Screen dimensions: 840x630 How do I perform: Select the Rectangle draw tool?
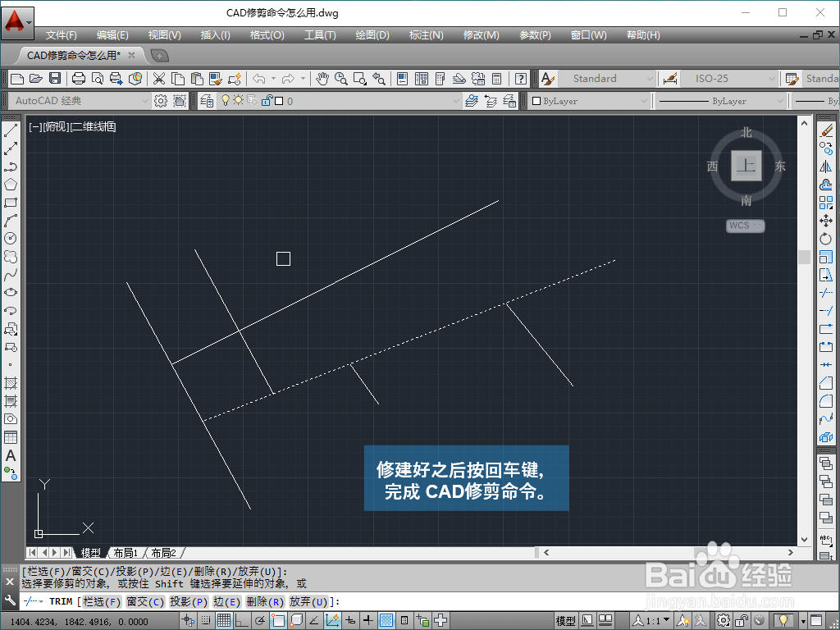(11, 203)
